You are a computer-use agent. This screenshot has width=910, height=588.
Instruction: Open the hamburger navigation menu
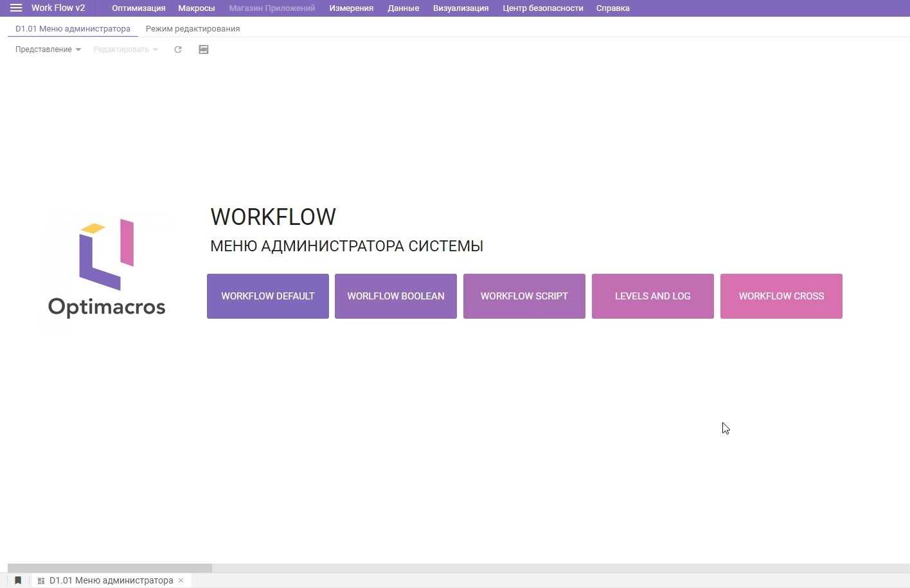pyautogui.click(x=15, y=8)
